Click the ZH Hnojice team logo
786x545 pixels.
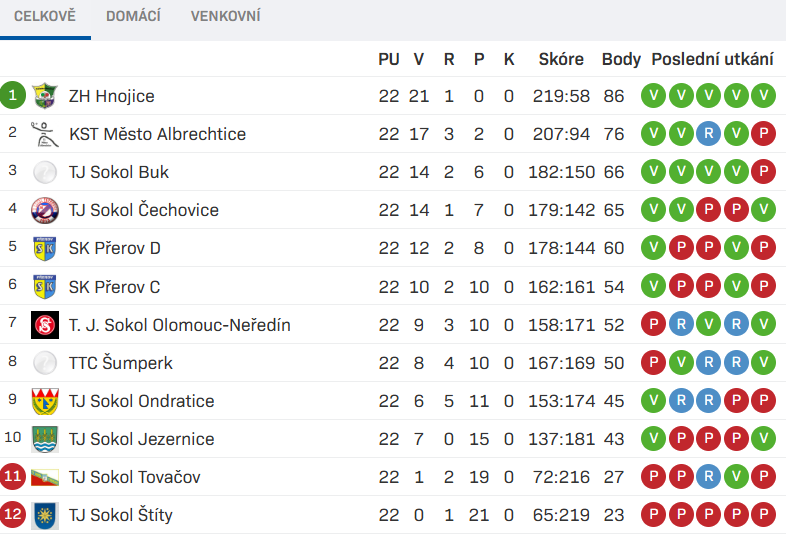click(x=45, y=96)
